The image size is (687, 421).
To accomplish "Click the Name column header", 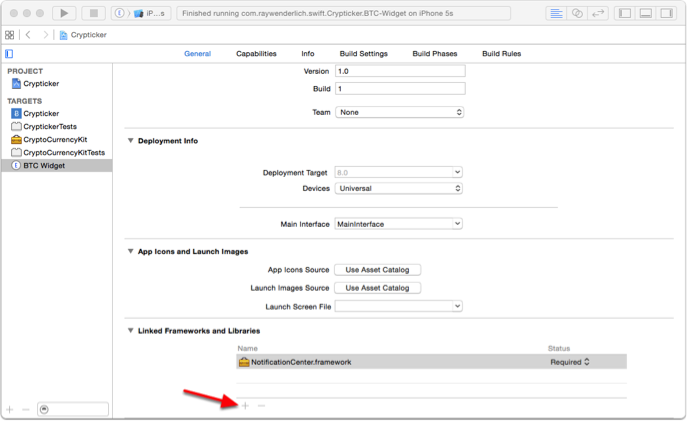I will pyautogui.click(x=248, y=348).
